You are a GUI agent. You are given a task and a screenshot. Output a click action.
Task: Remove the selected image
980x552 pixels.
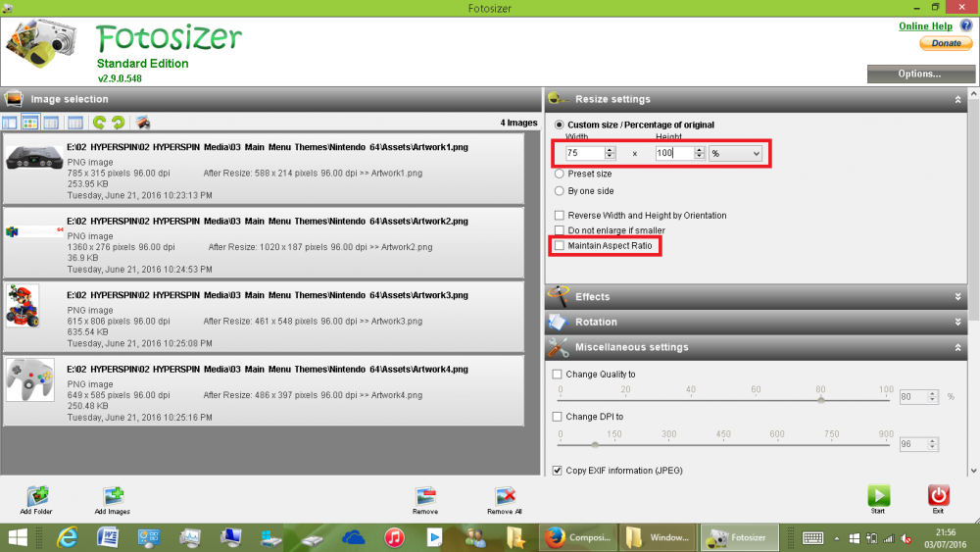425,500
